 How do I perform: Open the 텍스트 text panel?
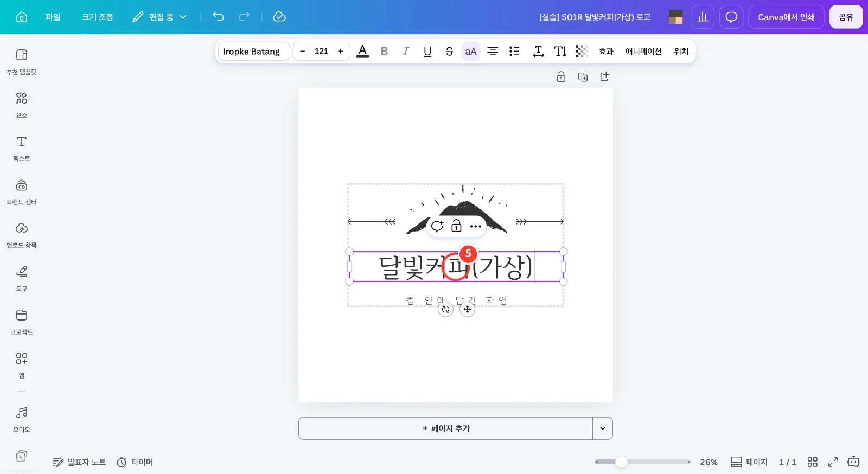point(22,149)
